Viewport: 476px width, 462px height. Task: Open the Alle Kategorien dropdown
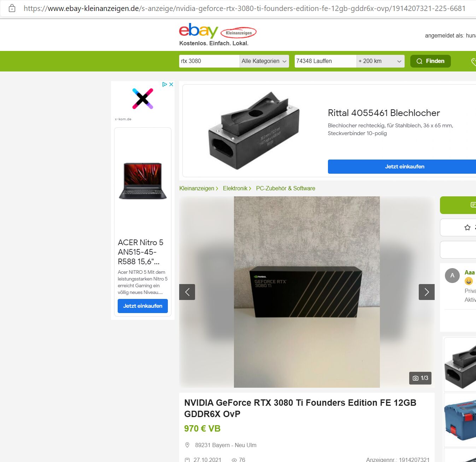[264, 61]
